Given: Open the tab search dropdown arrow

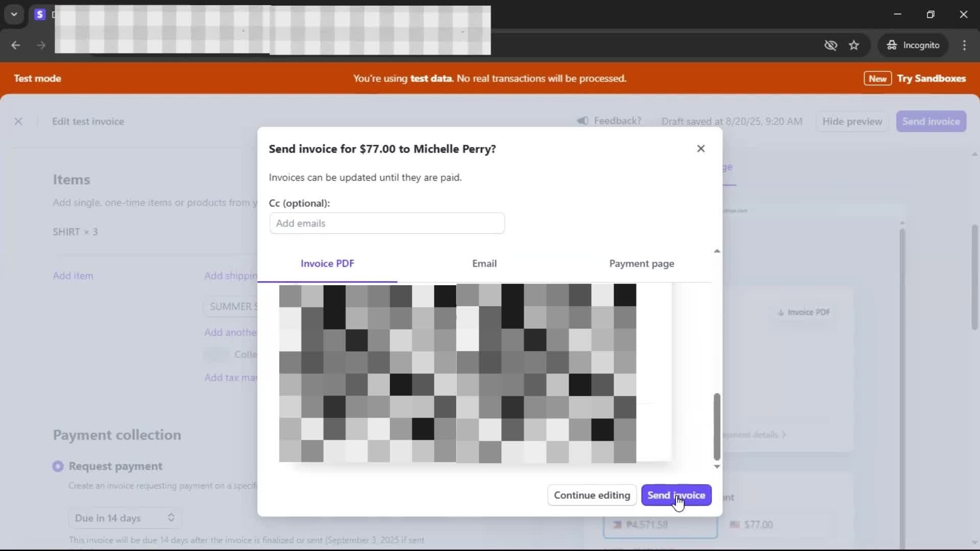Looking at the screenshot, I should point(14,14).
